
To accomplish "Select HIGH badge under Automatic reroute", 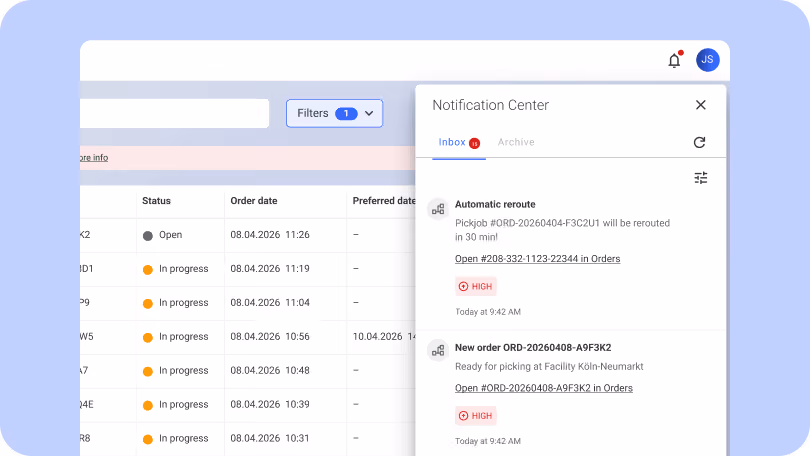I will pos(476,287).
